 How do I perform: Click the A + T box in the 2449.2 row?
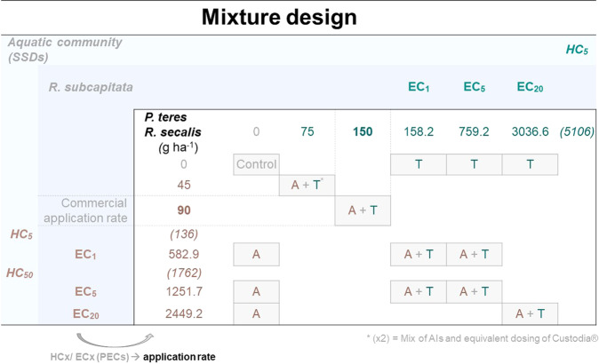click(531, 312)
